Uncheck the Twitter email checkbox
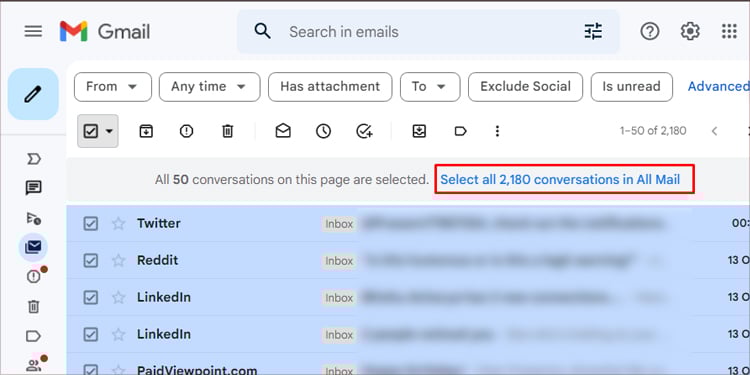Screen dimensions: 750x375 click(90, 223)
